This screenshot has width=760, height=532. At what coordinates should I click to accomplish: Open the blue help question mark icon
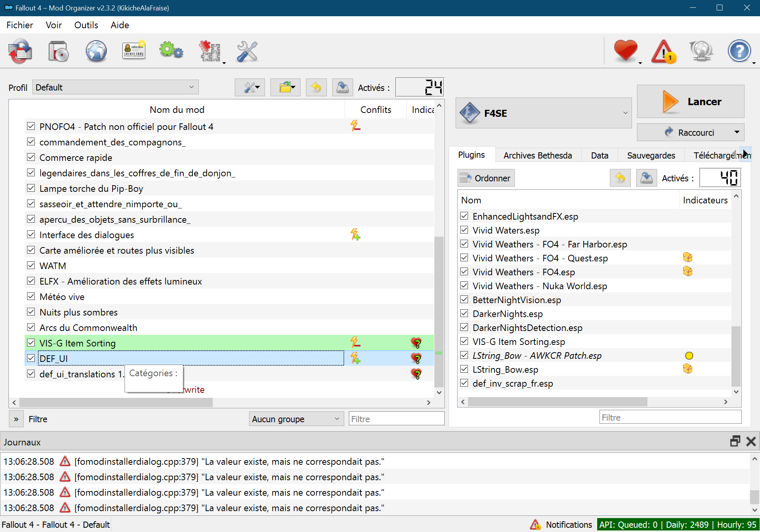pyautogui.click(x=739, y=50)
